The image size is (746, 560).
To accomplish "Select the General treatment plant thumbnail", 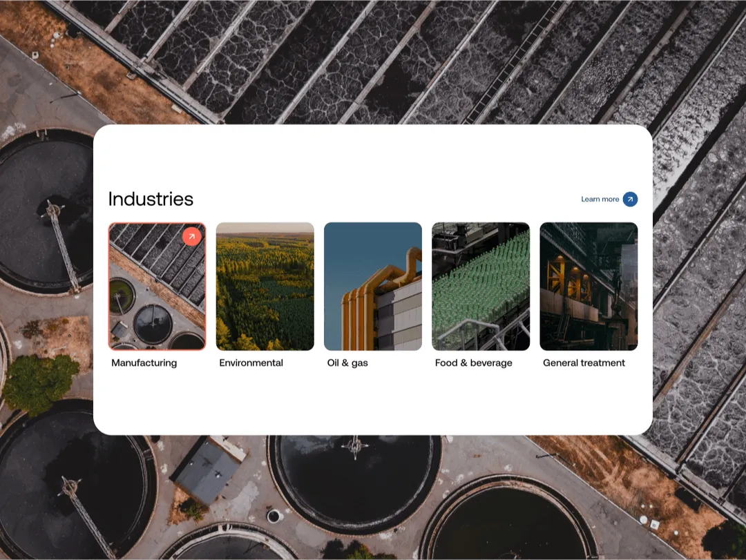I will (589, 287).
